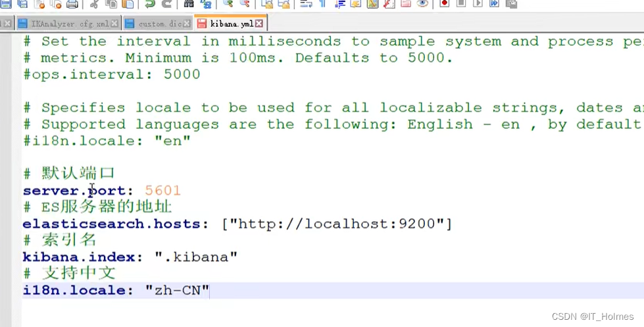Close the custom.dic tab
644x327 pixels.
[x=187, y=24]
